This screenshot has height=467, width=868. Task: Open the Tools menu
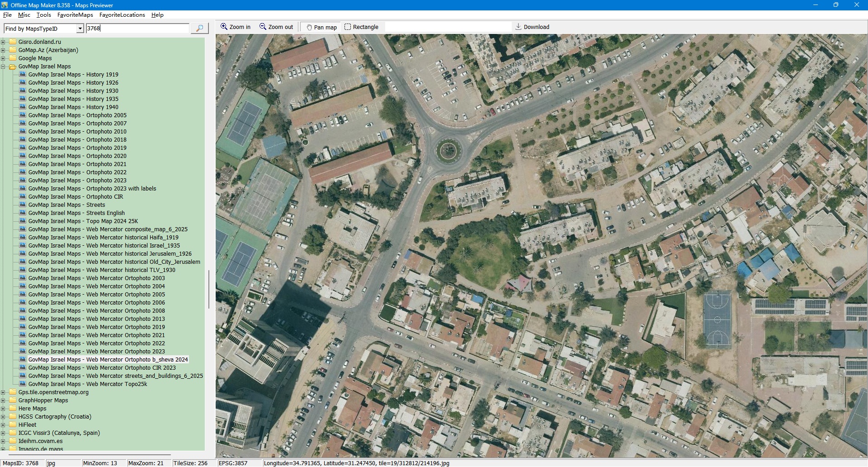[43, 15]
